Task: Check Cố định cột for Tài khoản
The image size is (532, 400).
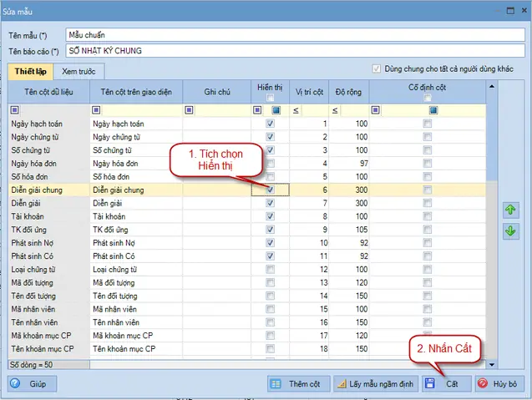Action: click(428, 216)
